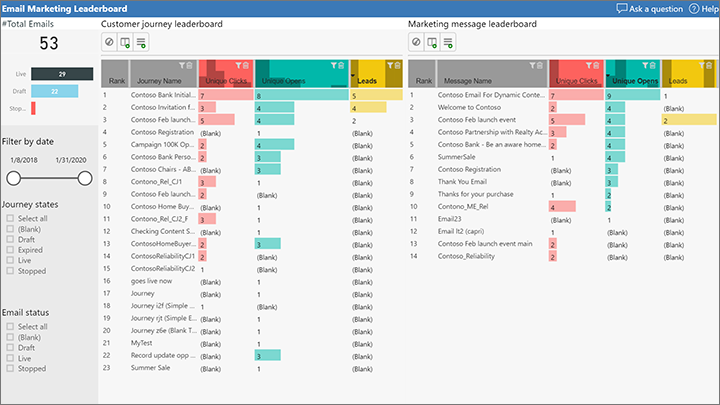Screen dimensions: 720x405
Task: Check Select all under Journey states
Action: click(x=10, y=218)
